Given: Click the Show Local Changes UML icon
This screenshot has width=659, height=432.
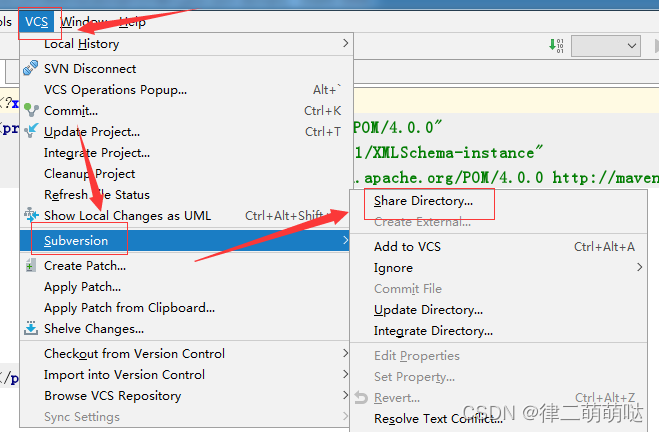Looking at the screenshot, I should tap(31, 215).
